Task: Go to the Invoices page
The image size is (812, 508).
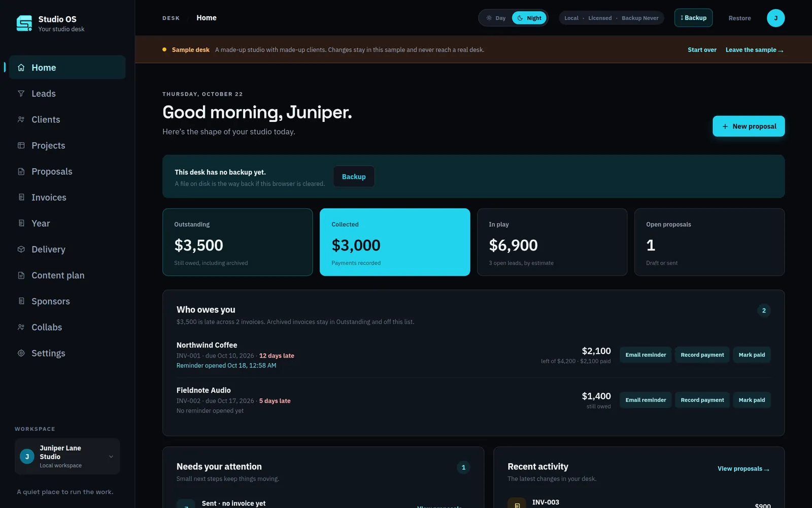Action: coord(67,197)
